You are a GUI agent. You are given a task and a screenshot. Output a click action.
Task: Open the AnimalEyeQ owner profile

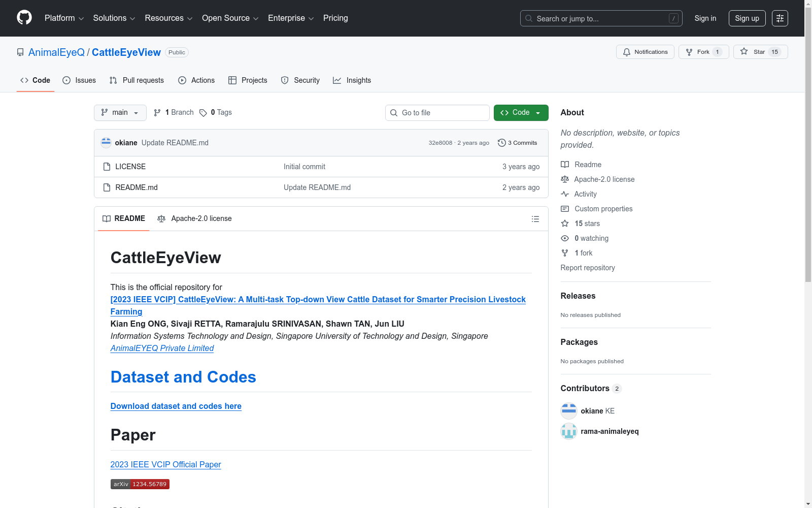tap(56, 52)
